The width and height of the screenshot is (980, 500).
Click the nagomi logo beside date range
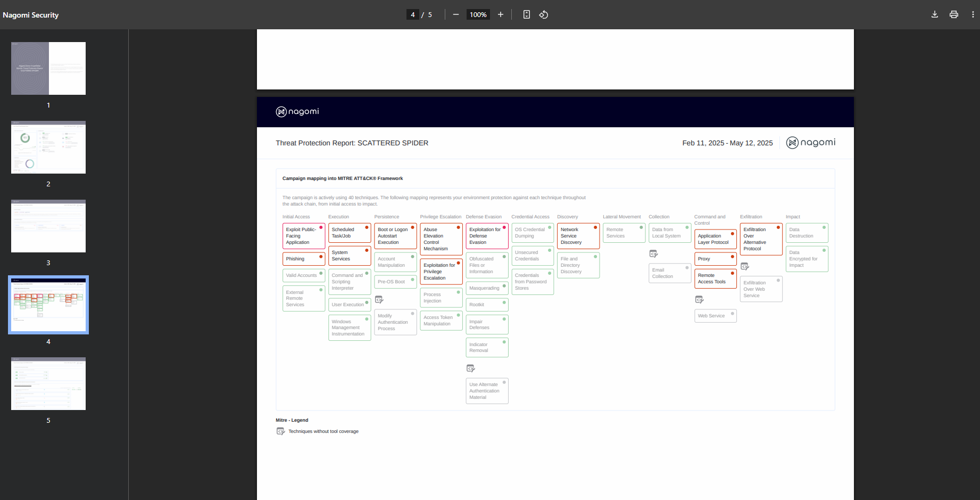811,143
